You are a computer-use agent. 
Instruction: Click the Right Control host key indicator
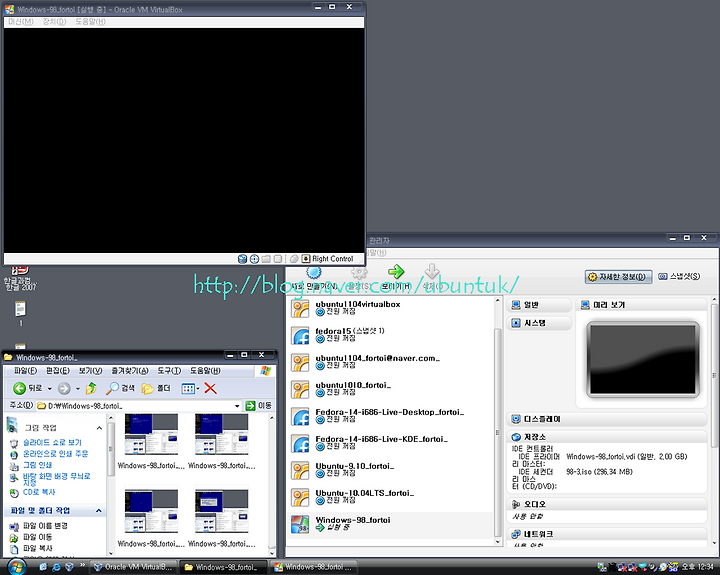click(x=328, y=259)
